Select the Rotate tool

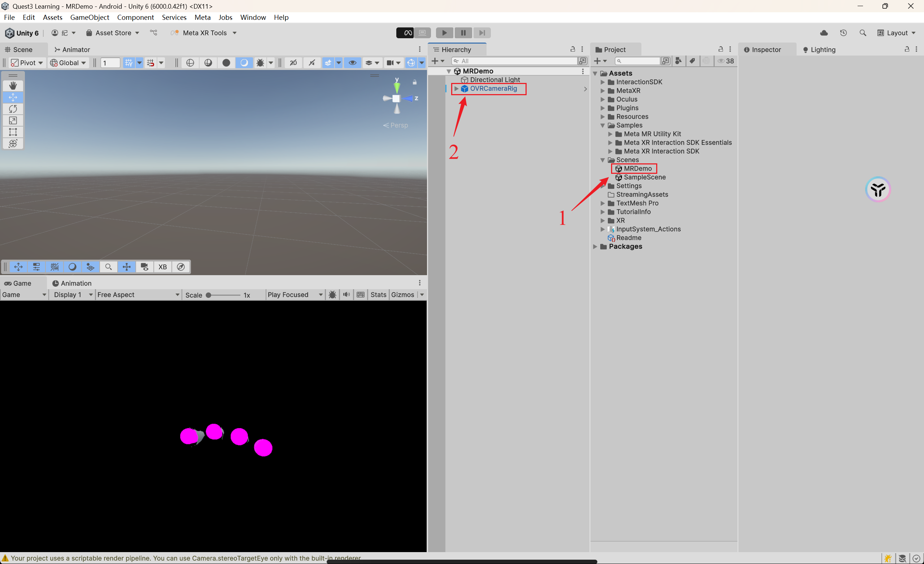pos(13,109)
